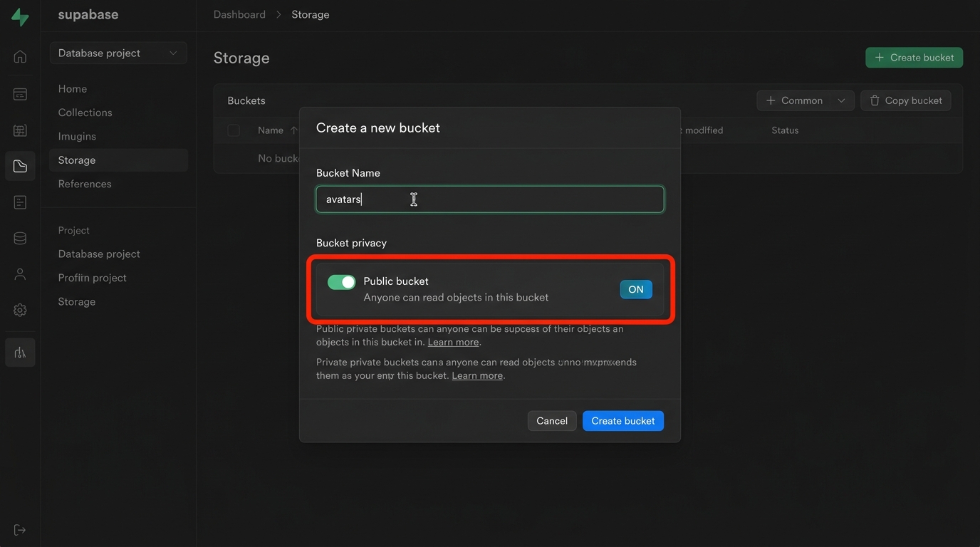Turn off the Public bucket toggle switch
980x547 pixels.
coord(341,282)
